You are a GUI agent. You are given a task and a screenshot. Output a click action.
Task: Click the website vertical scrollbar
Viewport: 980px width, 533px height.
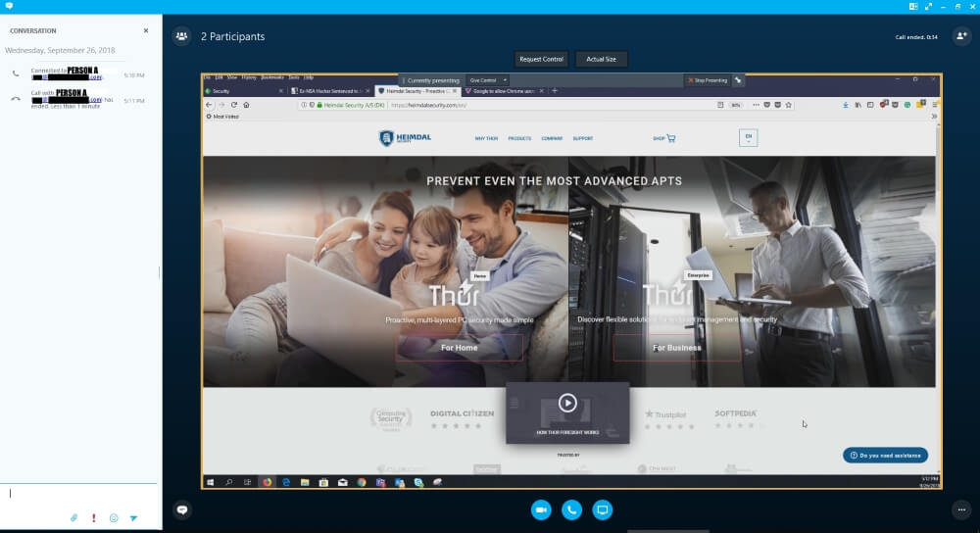pyautogui.click(x=938, y=298)
